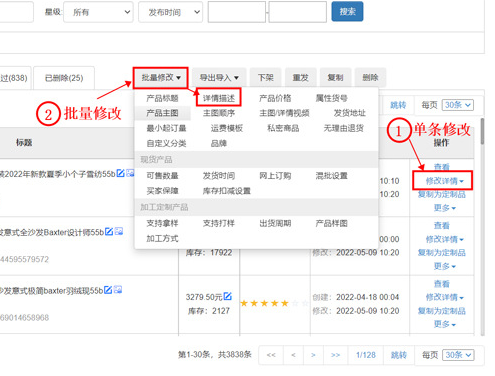Select 支持拿样 menu item
Viewport: 495px width, 376px height.
(x=162, y=223)
